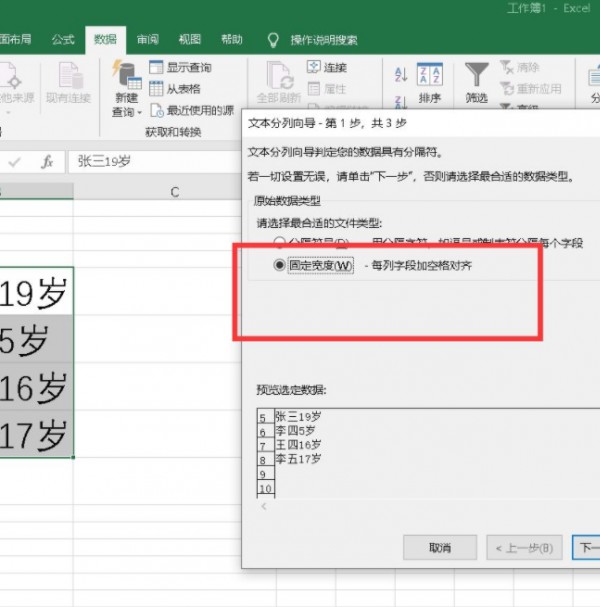Switch to the 数据 ribbon tab
Screen dimensions: 600x607
click(x=105, y=39)
